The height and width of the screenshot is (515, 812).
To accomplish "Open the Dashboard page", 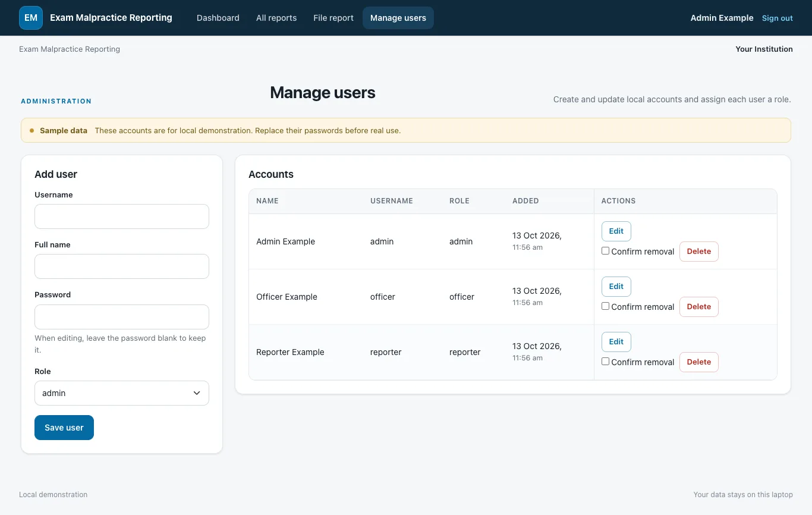I will [x=218, y=18].
